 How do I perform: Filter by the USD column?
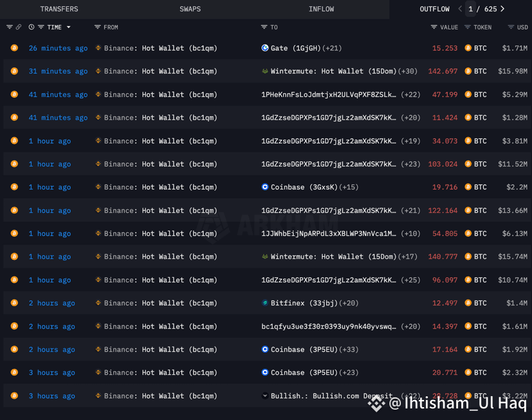pos(511,27)
